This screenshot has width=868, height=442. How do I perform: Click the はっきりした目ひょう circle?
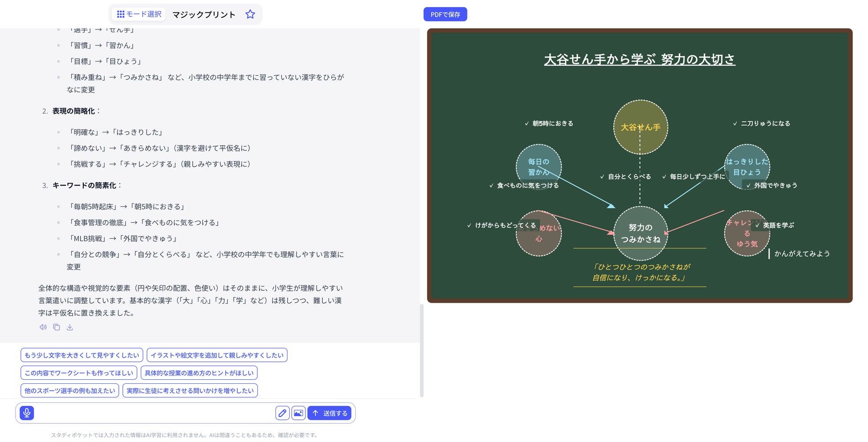747,167
